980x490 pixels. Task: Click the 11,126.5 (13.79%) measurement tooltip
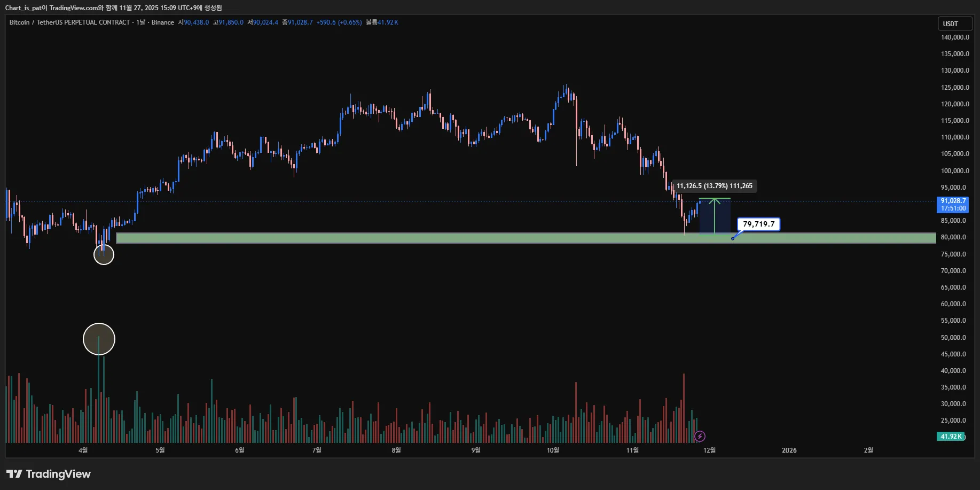click(714, 186)
